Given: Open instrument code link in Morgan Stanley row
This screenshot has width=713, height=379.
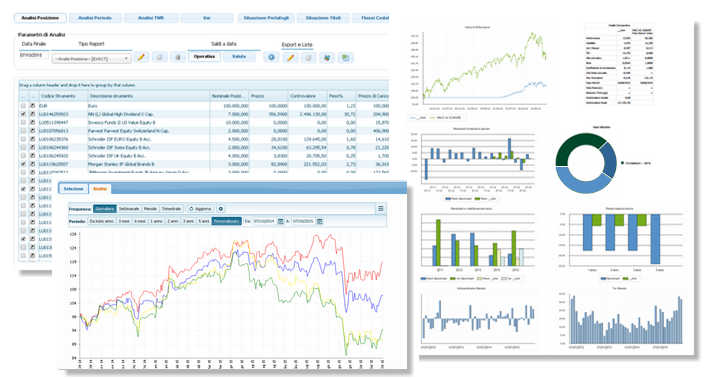Looking at the screenshot, I should 54,164.
